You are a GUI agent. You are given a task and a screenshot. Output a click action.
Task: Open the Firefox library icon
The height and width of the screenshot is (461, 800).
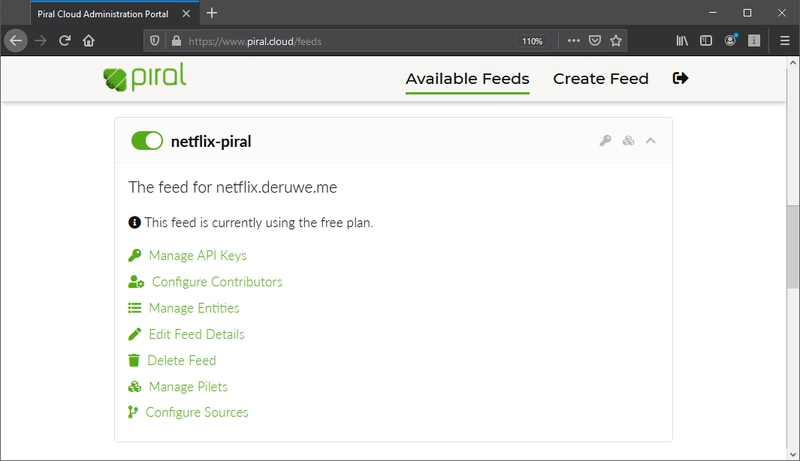(x=682, y=41)
